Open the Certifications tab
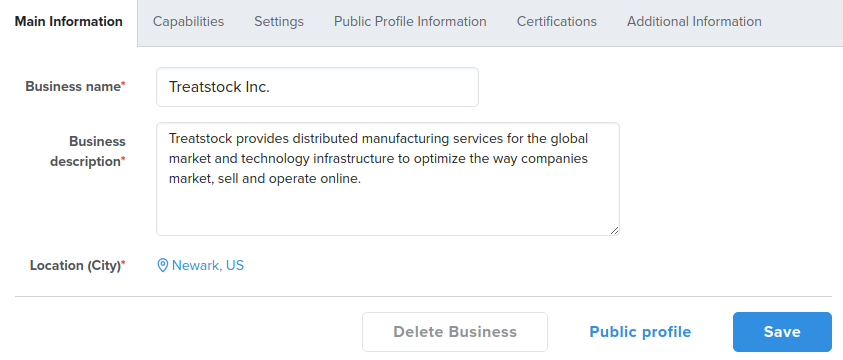The image size is (843, 360). [x=556, y=22]
